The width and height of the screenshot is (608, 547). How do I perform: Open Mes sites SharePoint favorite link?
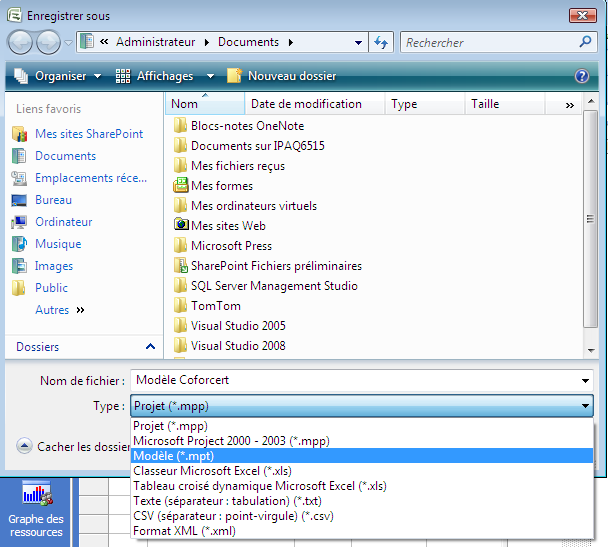point(88,134)
